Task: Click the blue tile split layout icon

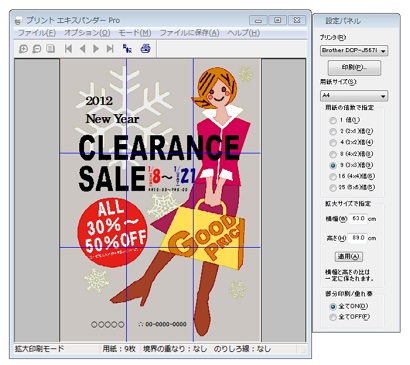Action: tap(127, 49)
